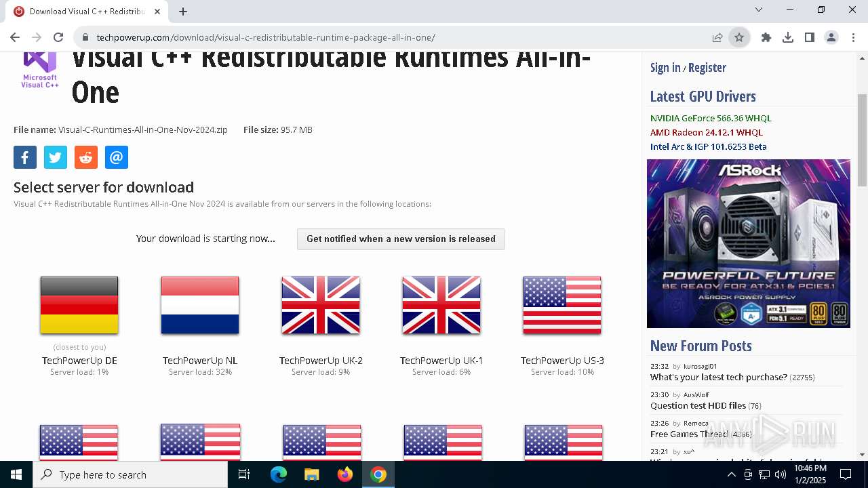Click the TechPowerUp UK-1 server name
The image size is (868, 488).
[x=441, y=361]
